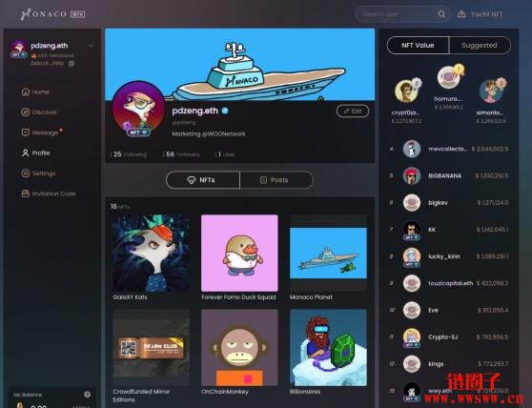Click the touzicapital.eth username
Image resolution: width=532 pixels, height=408 pixels.
(451, 283)
